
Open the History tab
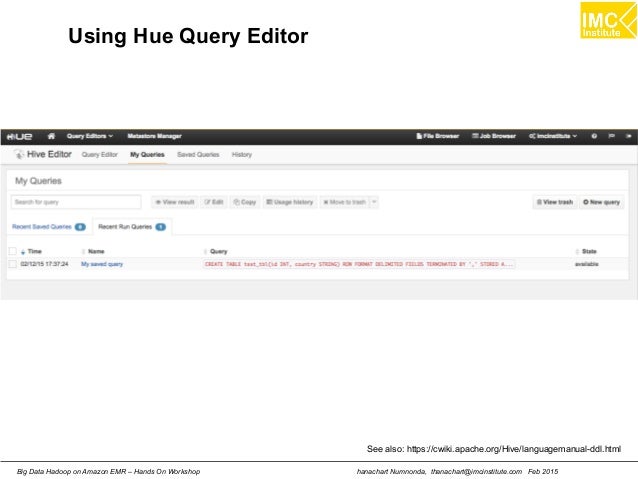pyautogui.click(x=242, y=155)
